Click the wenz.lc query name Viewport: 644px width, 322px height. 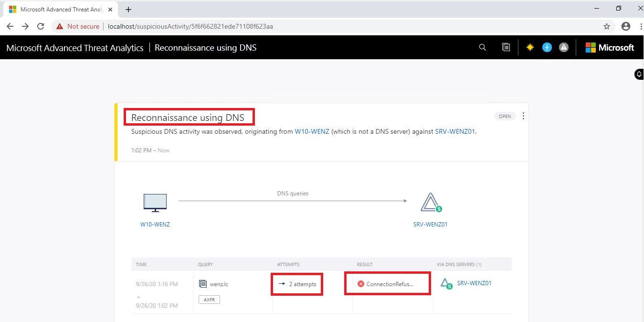point(219,284)
